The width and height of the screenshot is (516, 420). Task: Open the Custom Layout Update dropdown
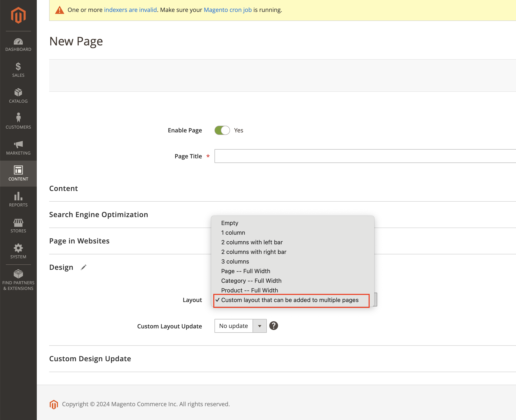[x=240, y=326]
